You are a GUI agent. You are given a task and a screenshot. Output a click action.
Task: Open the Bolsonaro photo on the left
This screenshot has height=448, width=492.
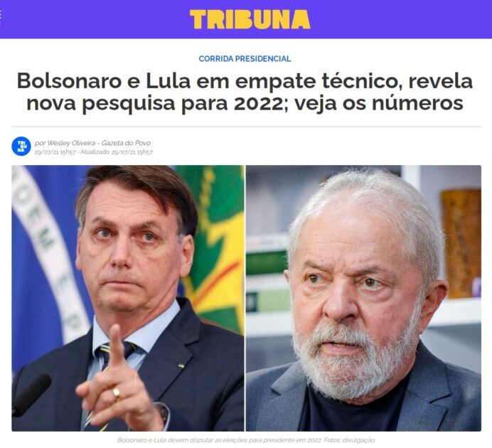128,298
